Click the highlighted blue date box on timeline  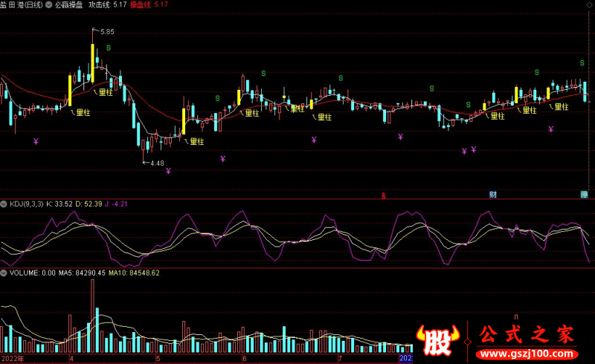click(405, 358)
